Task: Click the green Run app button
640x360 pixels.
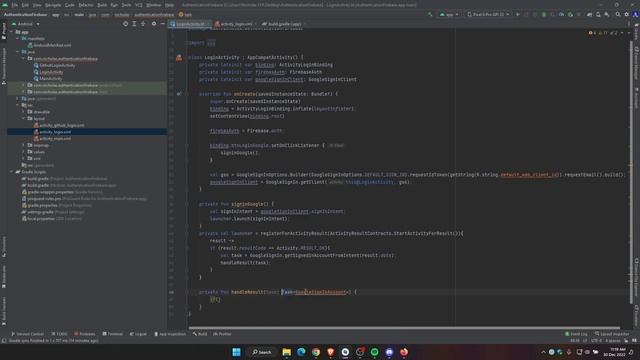Action: click(518, 15)
